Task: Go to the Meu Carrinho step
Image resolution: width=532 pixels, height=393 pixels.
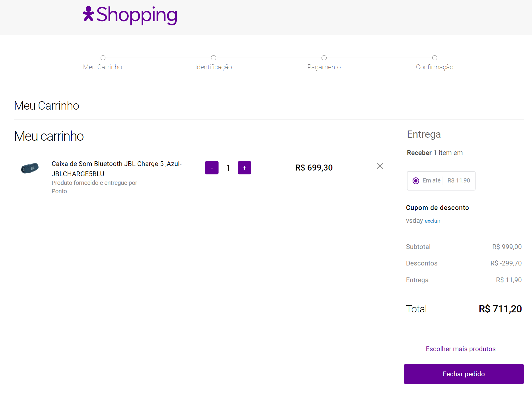Action: click(x=103, y=63)
